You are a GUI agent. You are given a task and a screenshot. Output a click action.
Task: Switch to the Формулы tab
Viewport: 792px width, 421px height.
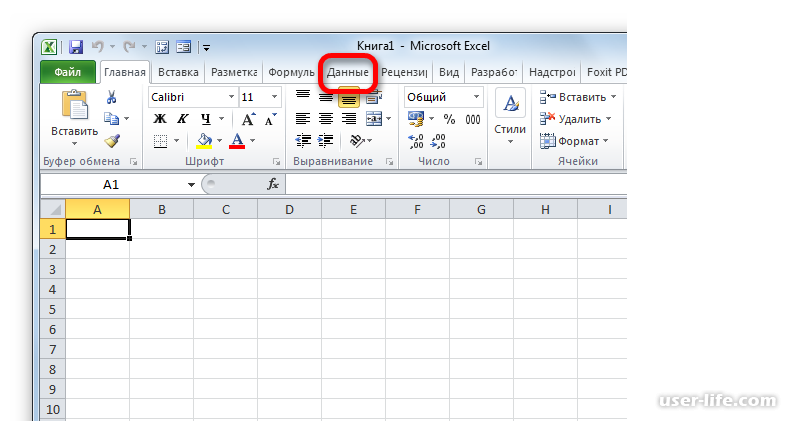pyautogui.click(x=291, y=72)
